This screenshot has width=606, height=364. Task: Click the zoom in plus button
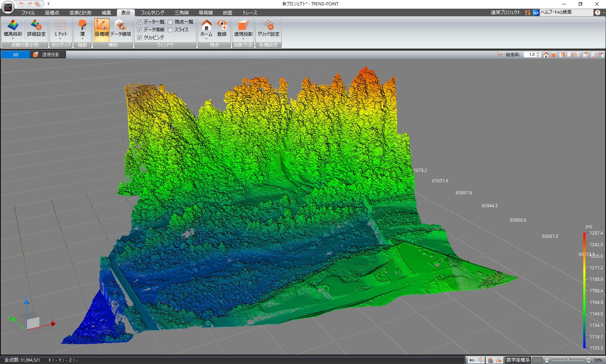pyautogui.click(x=589, y=360)
